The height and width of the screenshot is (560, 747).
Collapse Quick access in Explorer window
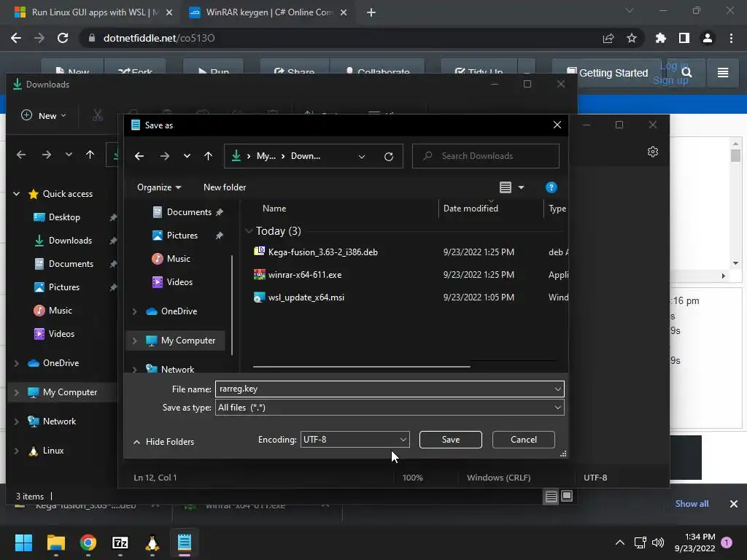(16, 194)
